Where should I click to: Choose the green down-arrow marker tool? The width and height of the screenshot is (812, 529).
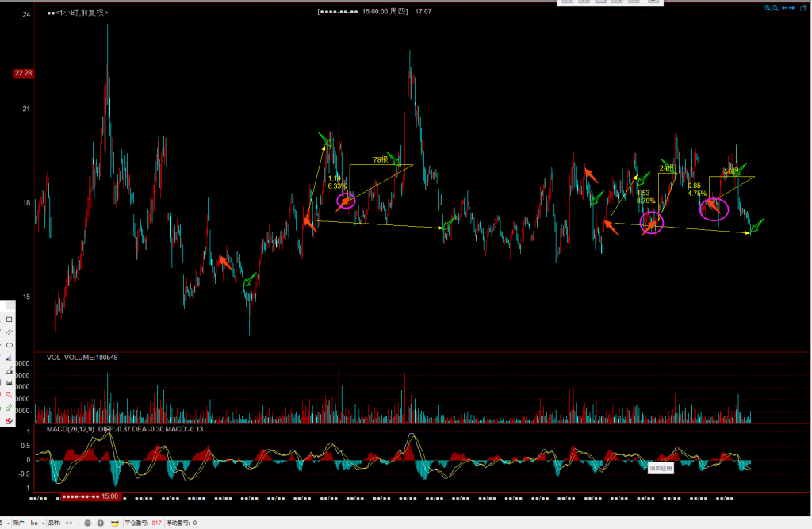pyautogui.click(x=9, y=407)
